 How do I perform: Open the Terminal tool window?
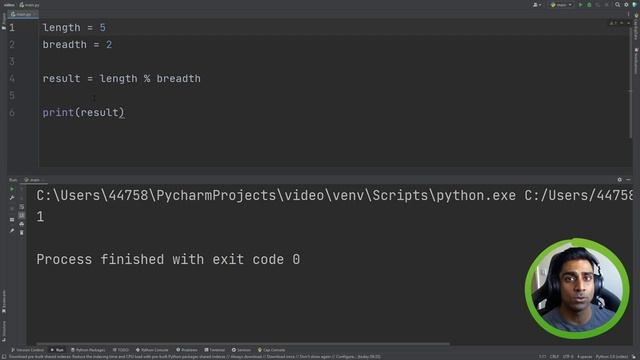[215, 350]
